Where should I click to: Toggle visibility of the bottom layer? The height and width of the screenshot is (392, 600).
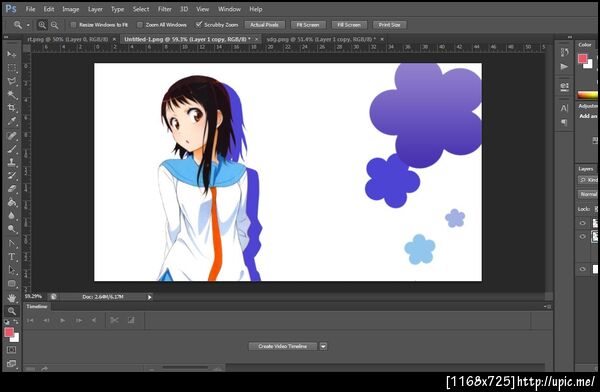click(582, 269)
